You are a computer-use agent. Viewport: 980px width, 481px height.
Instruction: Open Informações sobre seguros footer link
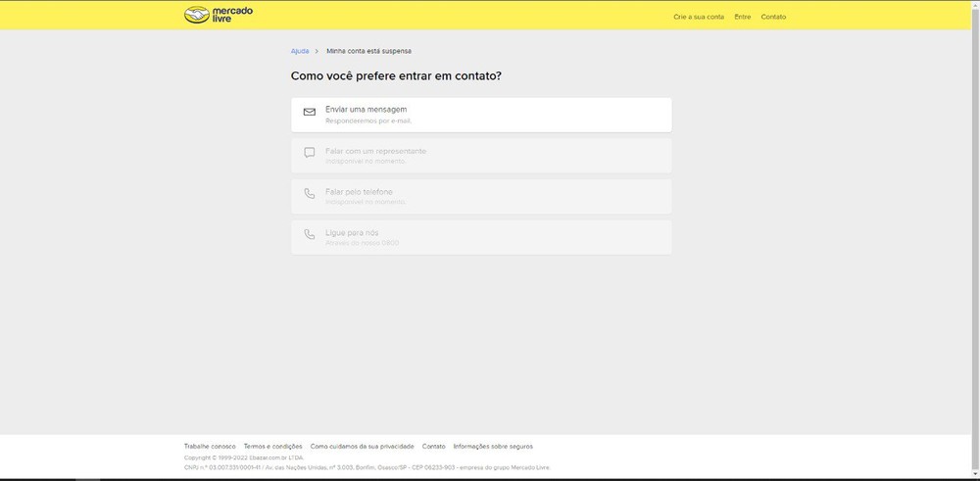(x=493, y=446)
